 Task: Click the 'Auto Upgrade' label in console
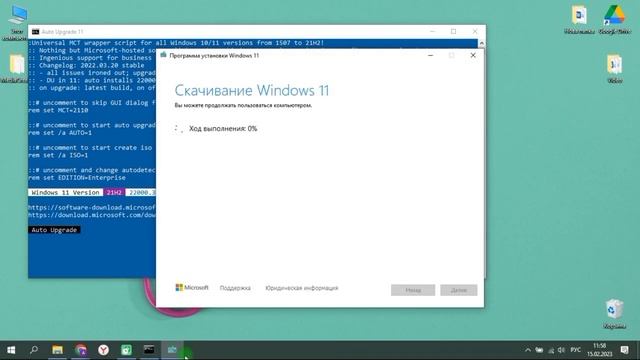click(x=54, y=230)
